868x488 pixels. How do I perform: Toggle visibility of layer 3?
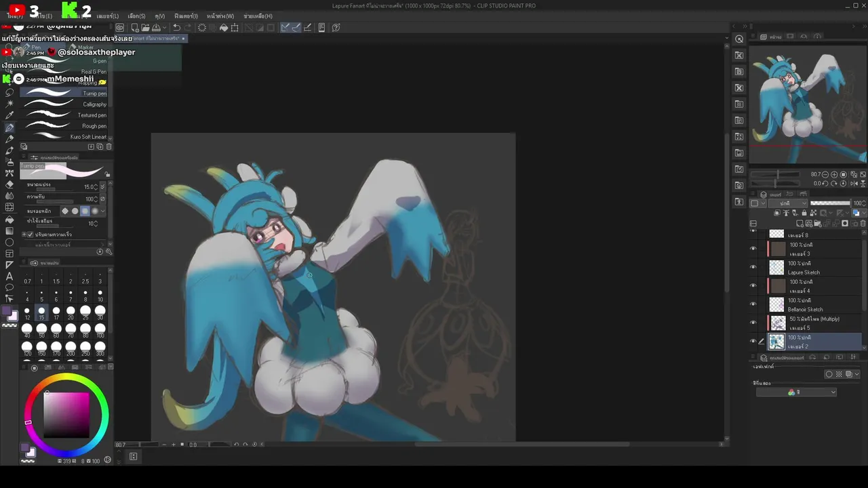click(x=753, y=249)
